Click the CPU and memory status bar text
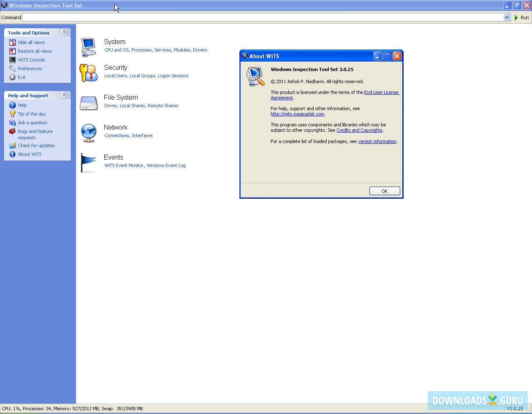 tap(72, 409)
